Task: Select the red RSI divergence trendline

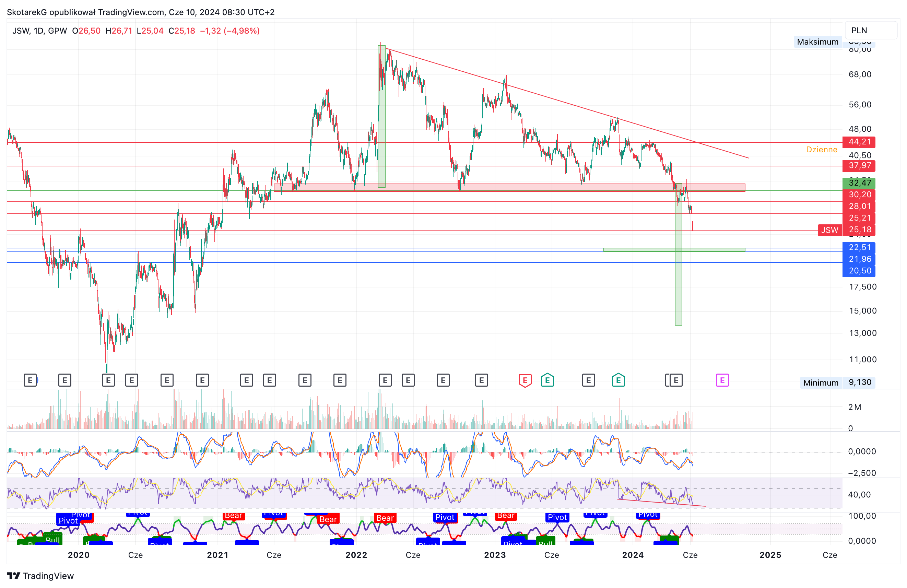Action: (x=661, y=503)
